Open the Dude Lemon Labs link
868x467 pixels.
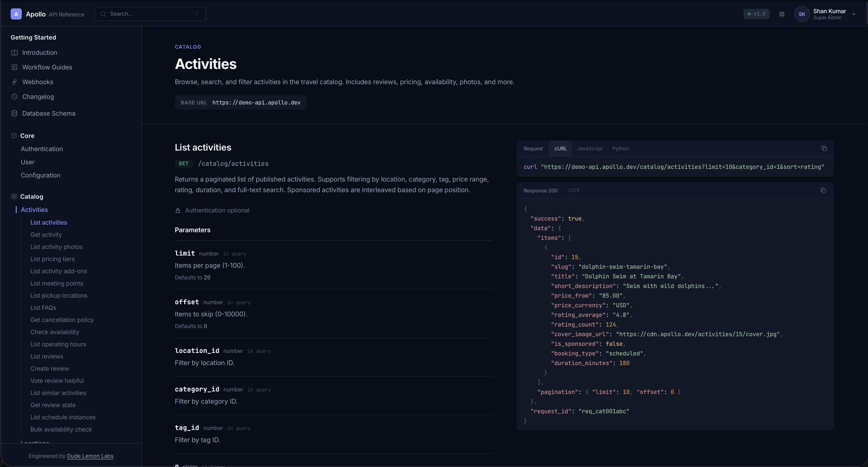click(x=90, y=456)
